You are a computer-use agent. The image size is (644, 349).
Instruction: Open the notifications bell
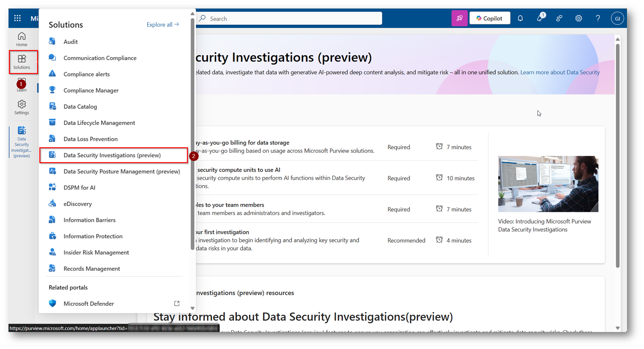tap(520, 18)
